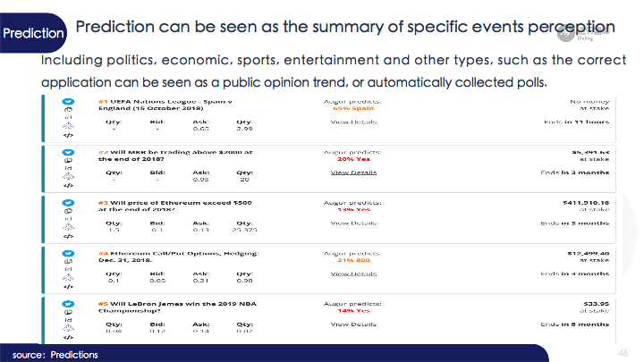
Task: Open View Details for the UEFA Nations League market
Action: [353, 122]
